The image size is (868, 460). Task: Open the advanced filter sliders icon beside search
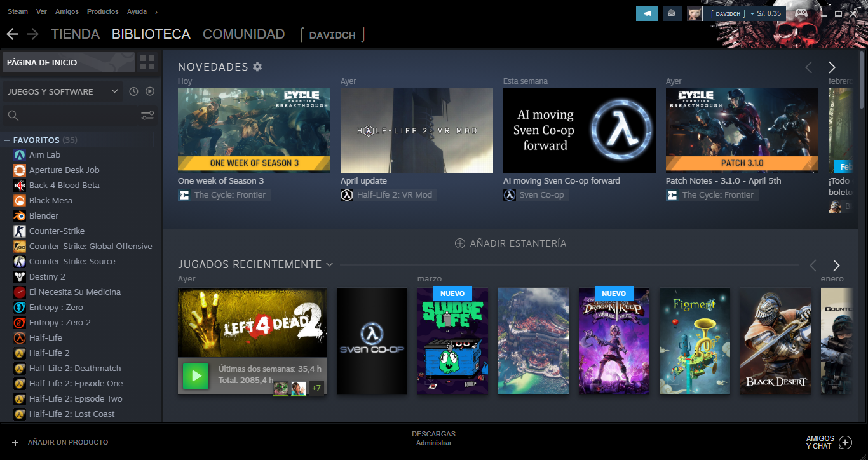coord(147,115)
